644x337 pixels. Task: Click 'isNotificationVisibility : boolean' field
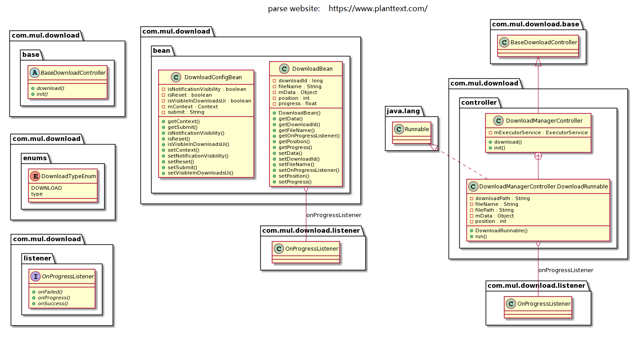pos(207,89)
